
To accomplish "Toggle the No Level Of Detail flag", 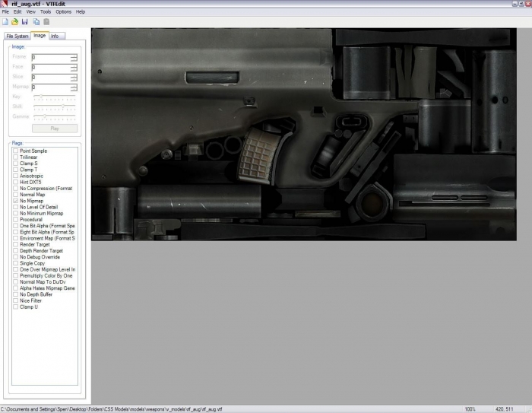I will coord(16,207).
